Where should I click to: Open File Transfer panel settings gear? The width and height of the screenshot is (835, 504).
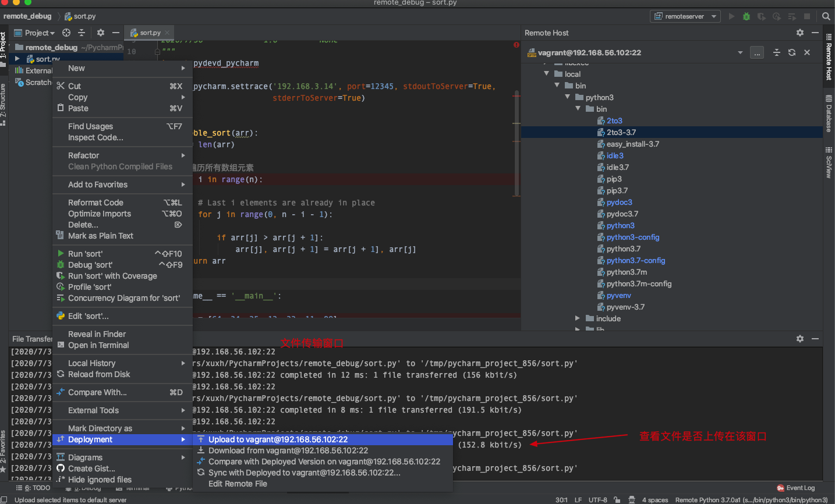800,339
